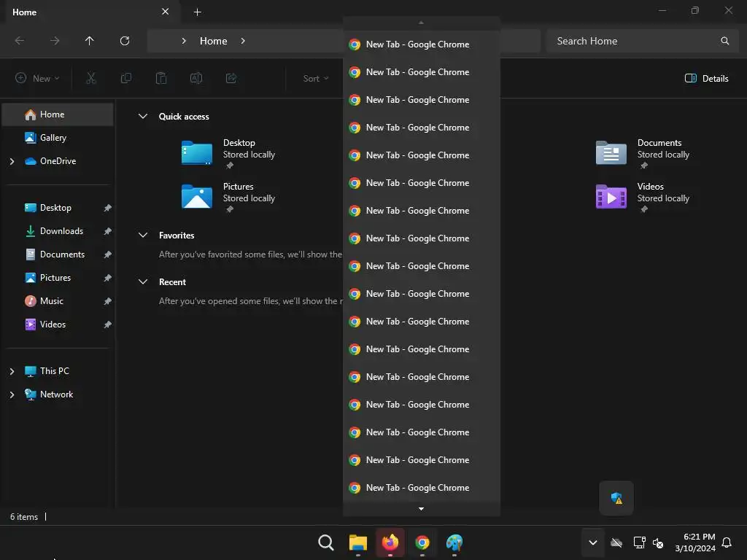Click the Paste toolbar icon
Viewport: 747px width, 560px height.
(x=161, y=78)
